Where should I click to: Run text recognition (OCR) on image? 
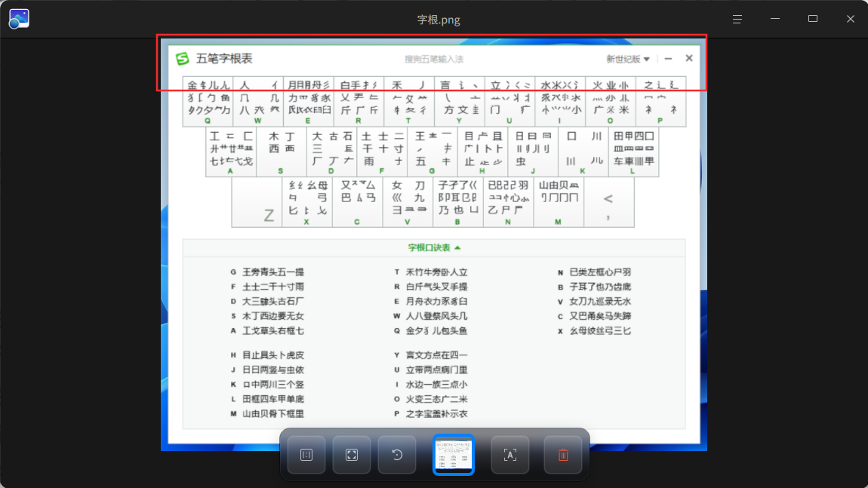[509, 455]
